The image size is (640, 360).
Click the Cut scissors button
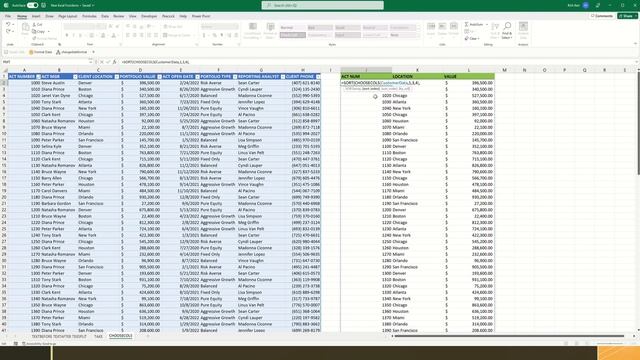(x=37, y=25)
